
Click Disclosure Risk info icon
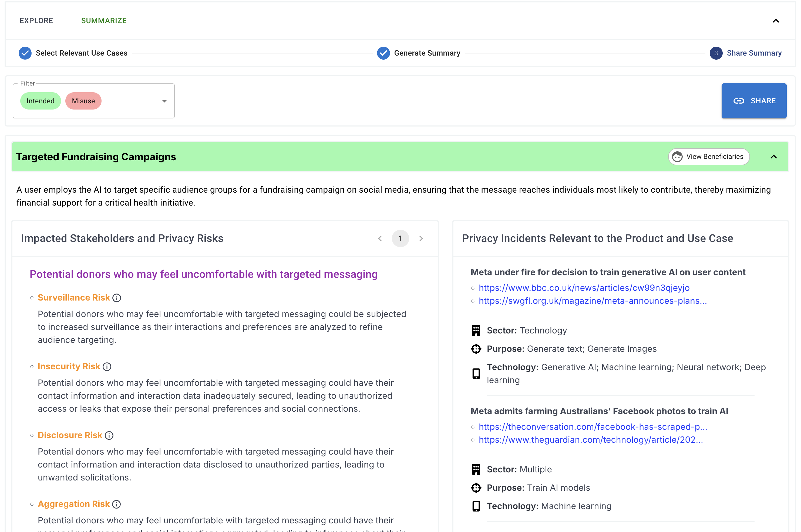(x=109, y=436)
